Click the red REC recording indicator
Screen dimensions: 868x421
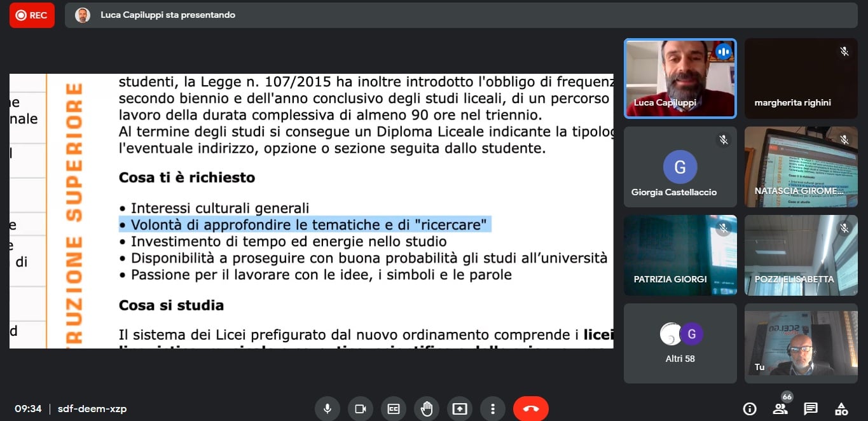click(x=32, y=15)
